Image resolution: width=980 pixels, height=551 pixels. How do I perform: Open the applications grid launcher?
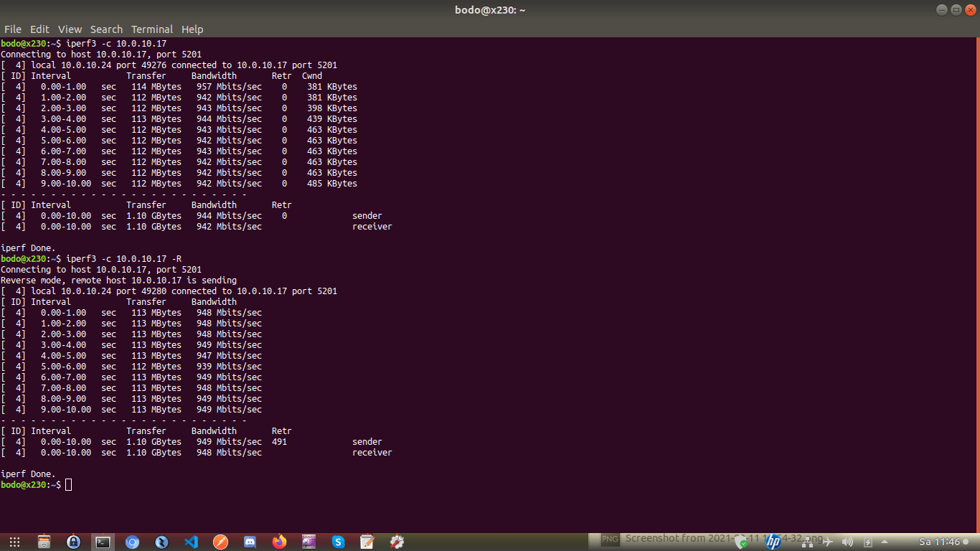(14, 542)
